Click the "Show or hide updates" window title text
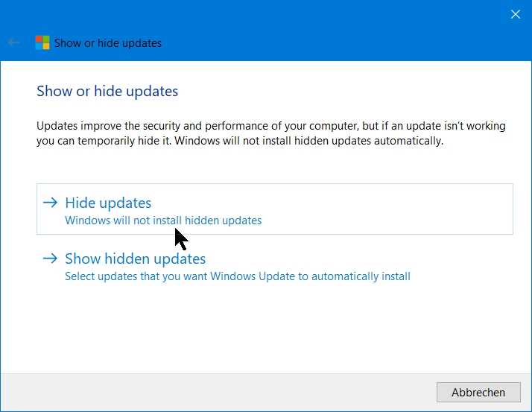Screen dimensions: 532x412 (108, 43)
